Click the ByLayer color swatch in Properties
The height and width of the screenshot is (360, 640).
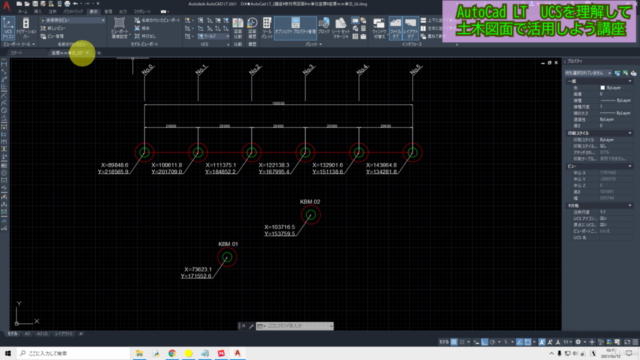pyautogui.click(x=602, y=88)
